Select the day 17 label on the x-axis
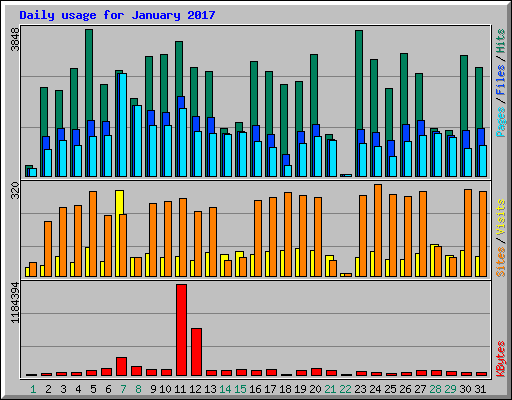The height and width of the screenshot is (400, 512). coord(270,389)
